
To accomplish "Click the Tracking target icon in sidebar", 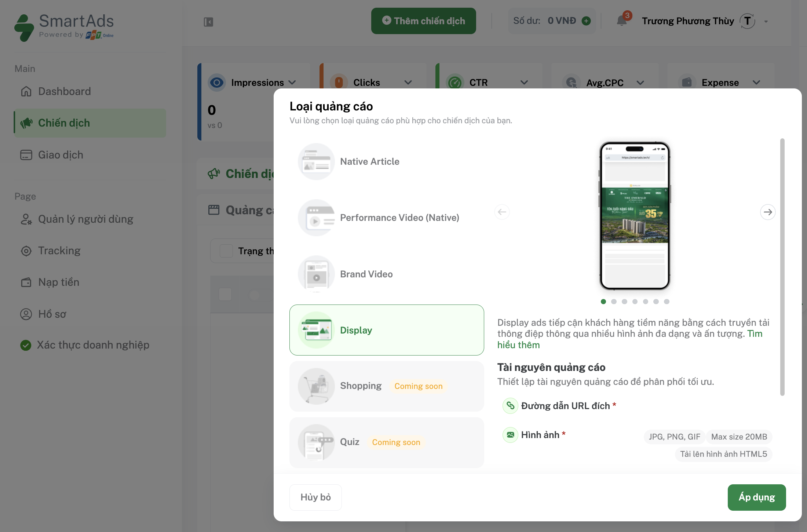I will tap(26, 251).
